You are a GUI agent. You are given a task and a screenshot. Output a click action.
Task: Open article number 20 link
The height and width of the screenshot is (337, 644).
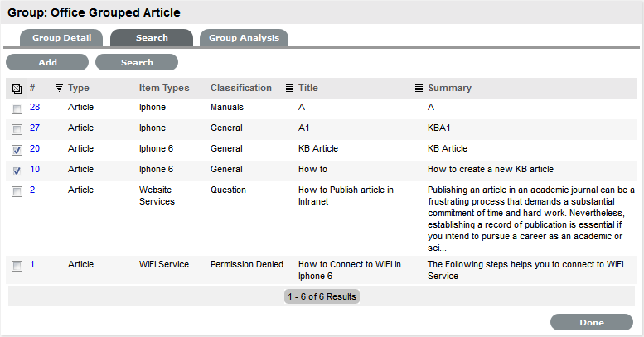click(35, 149)
